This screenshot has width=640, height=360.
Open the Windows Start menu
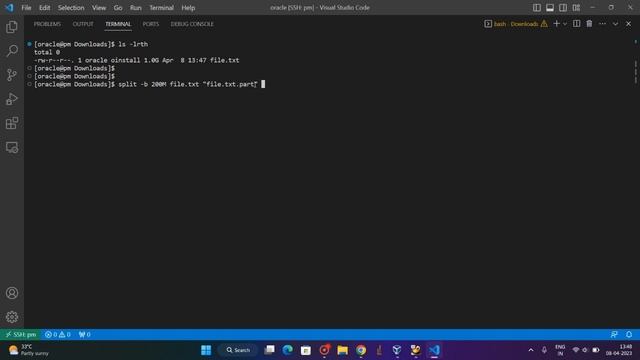pyautogui.click(x=206, y=350)
